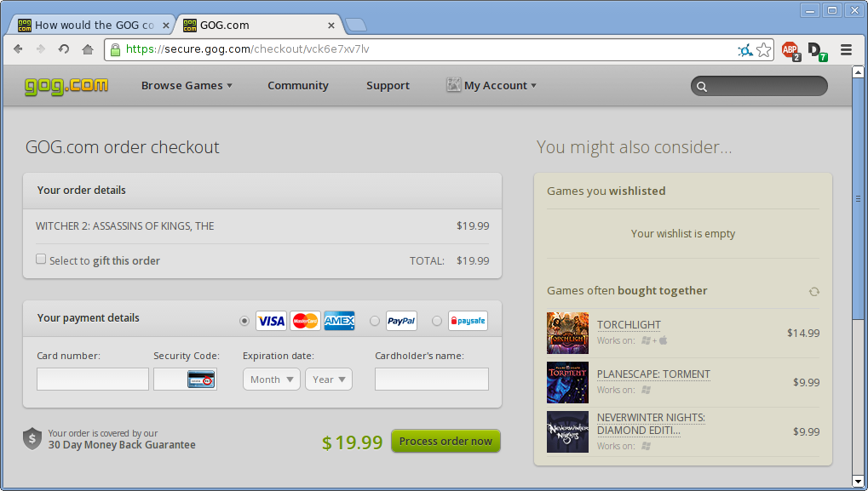
Task: Open the Adblock Plus extension icon
Action: click(x=790, y=50)
